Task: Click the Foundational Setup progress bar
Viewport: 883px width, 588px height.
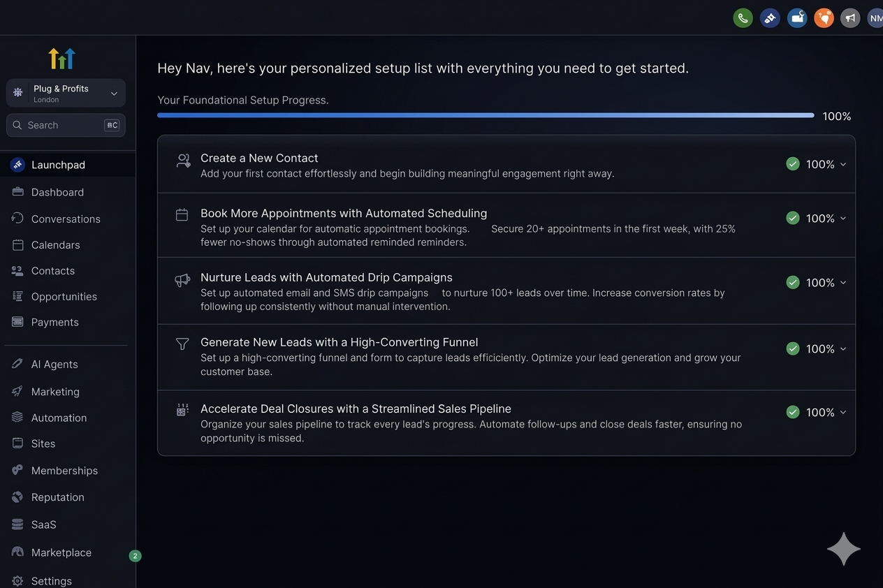Action: click(x=486, y=115)
